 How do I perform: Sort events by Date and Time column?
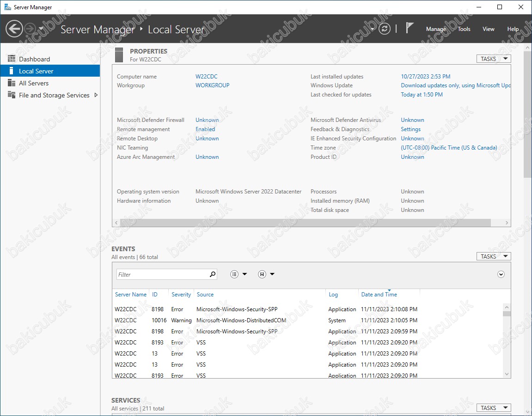point(379,295)
